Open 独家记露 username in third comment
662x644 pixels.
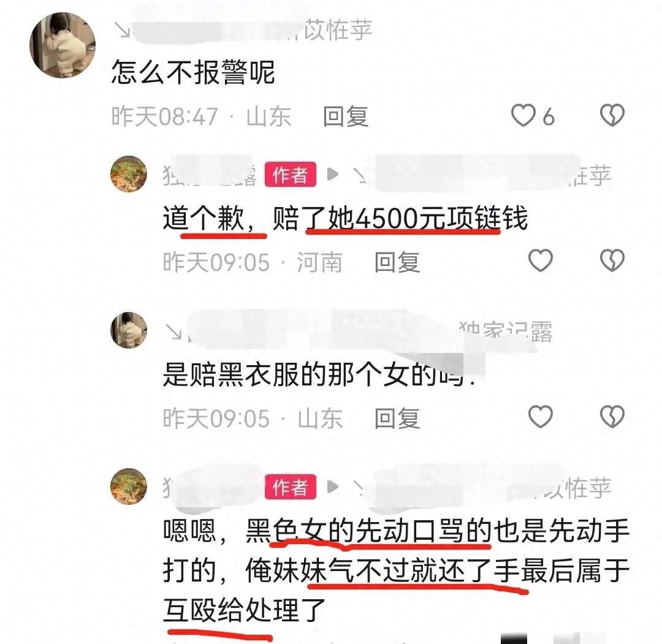coord(505,331)
